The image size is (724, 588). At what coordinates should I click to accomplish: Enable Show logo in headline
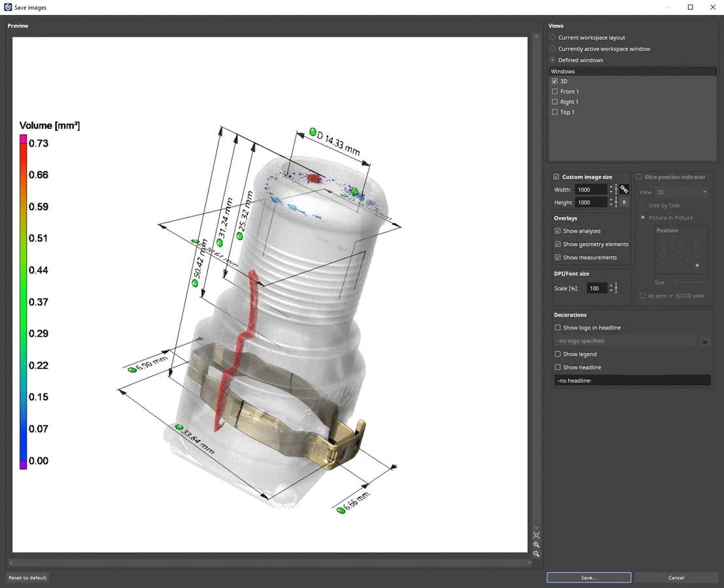(558, 328)
